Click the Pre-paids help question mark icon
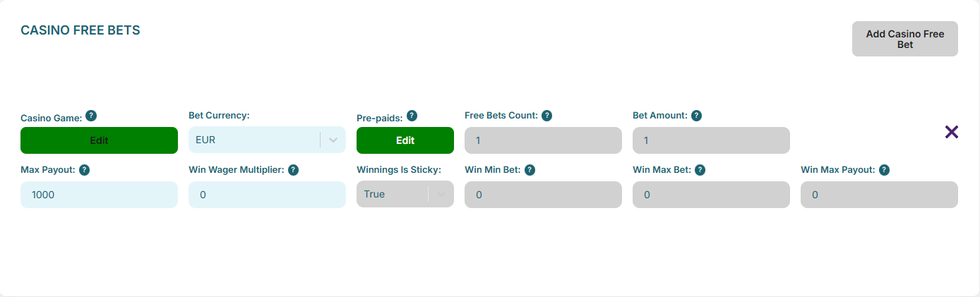 (412, 116)
